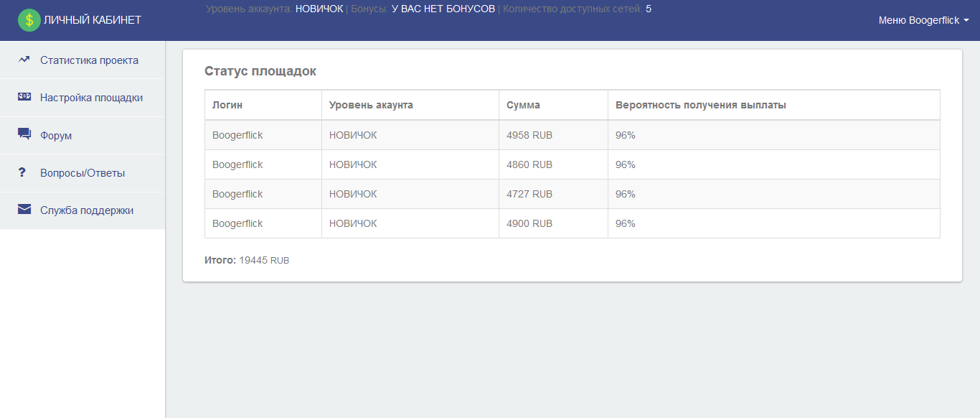
Task: Click the question mark icon beside Вопросы/Ответы
Action: pos(22,172)
